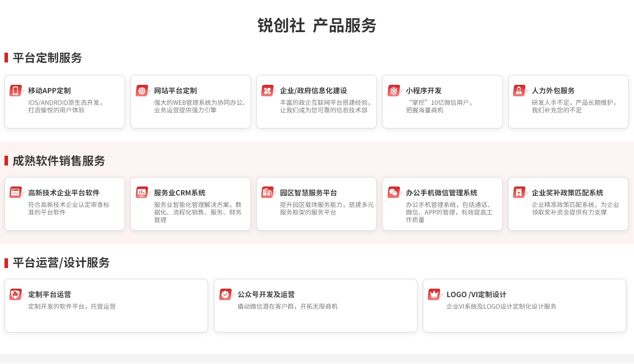
Task: Click the 锐创社 产品服务 page title
Action: (317, 26)
